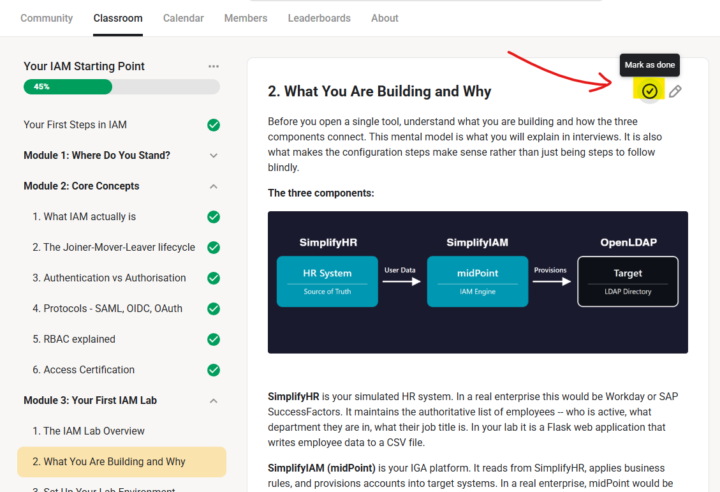Toggle completion check for Protocols - SAML, OIDC, OAuth
Viewport: 720px width, 492px height.
pyautogui.click(x=214, y=309)
